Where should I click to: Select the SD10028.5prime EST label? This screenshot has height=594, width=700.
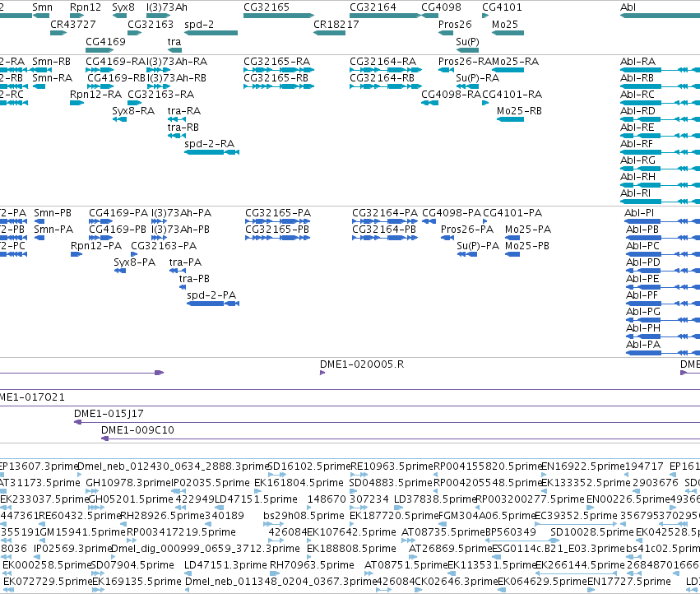(592, 532)
